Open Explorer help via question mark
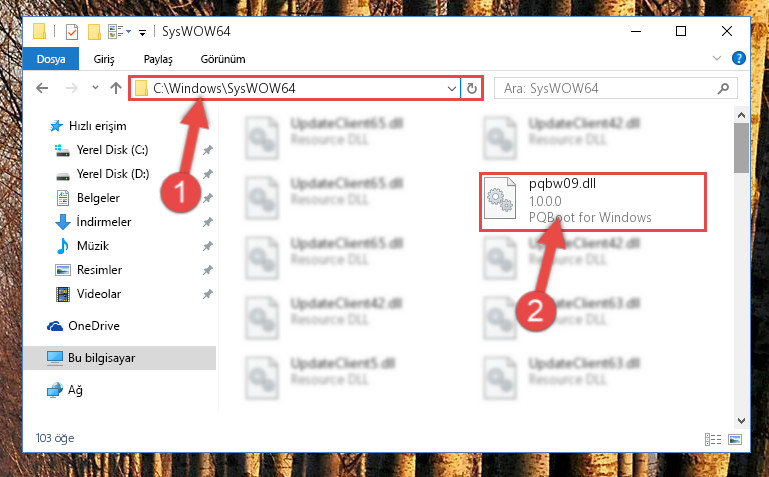This screenshot has height=477, width=769. coord(739,58)
